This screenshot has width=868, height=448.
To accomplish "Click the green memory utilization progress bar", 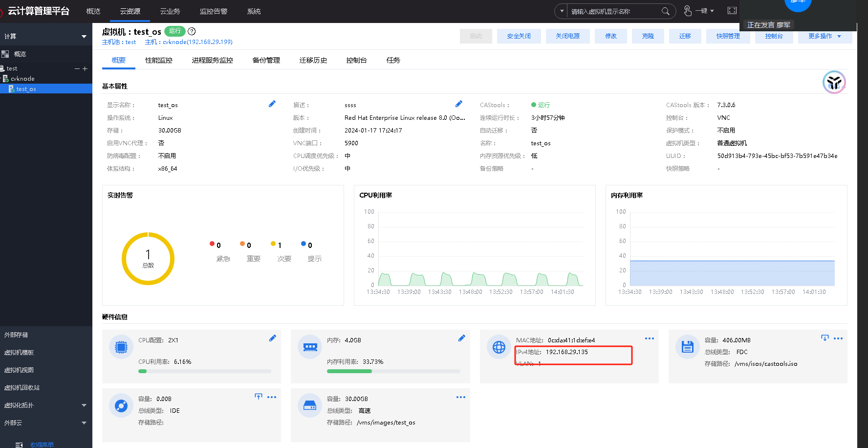I will click(x=349, y=371).
